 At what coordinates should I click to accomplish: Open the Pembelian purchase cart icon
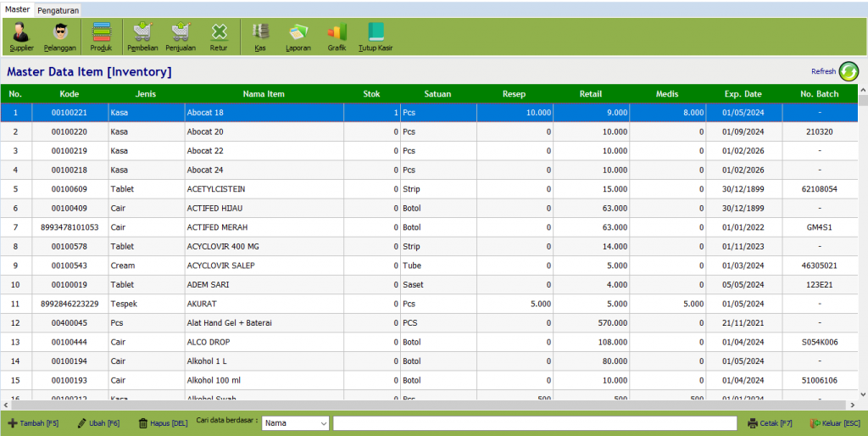tap(142, 36)
